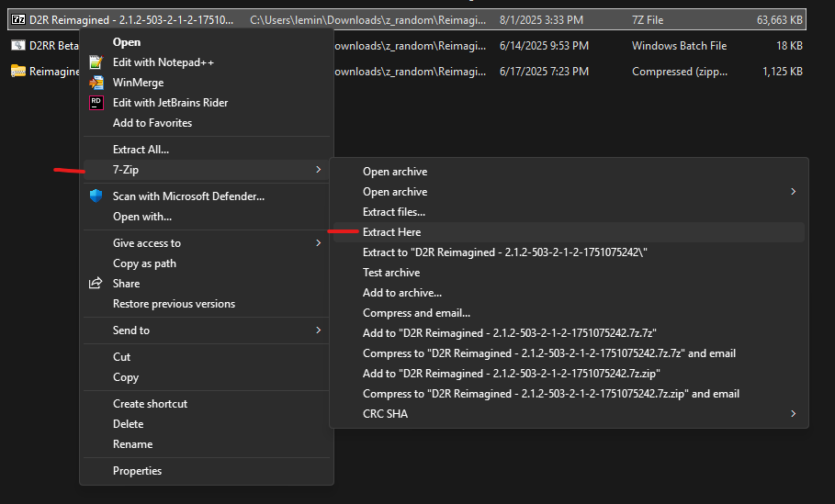Viewport: 835px width, 504px height.
Task: Click the 6/14/2025 9:53 PM date cell
Action: (x=544, y=46)
